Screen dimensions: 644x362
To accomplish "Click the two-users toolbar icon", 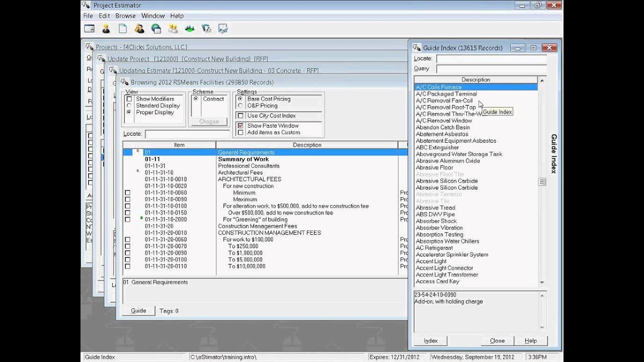I will (x=139, y=29).
